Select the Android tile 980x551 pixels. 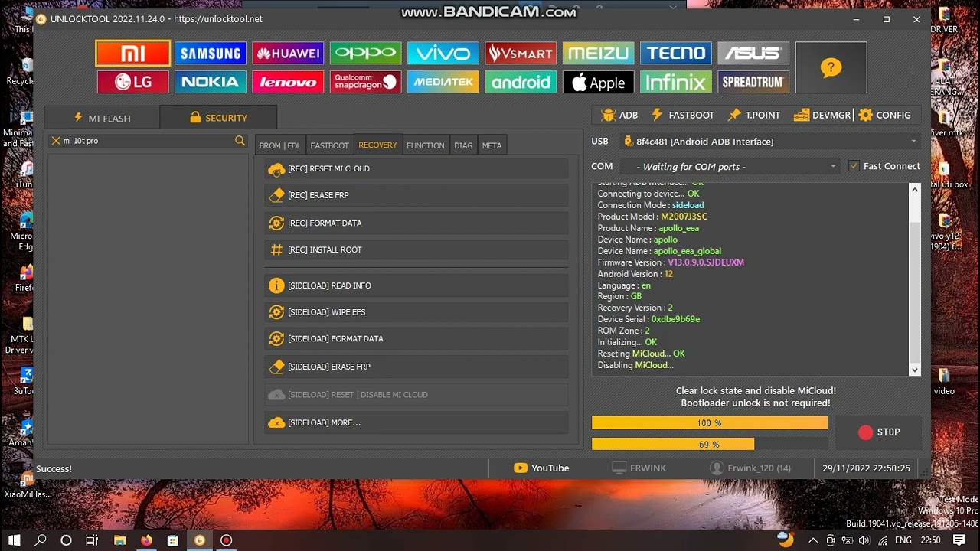tap(521, 82)
